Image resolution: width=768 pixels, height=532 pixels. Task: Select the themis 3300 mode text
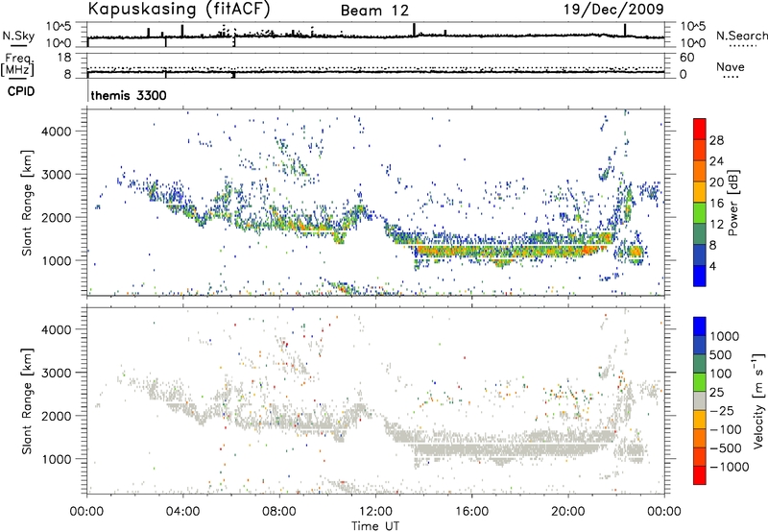(129, 95)
